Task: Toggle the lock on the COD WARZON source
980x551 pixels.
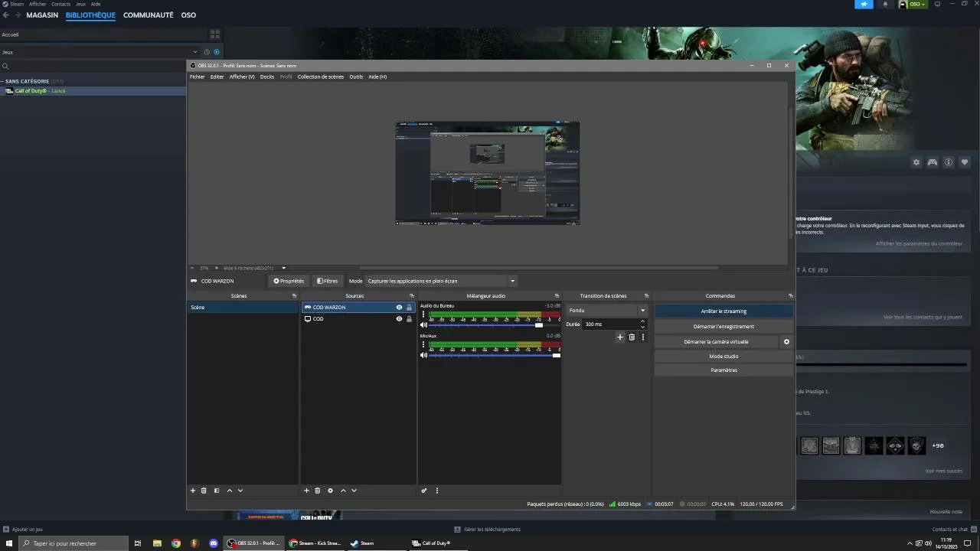Action: click(409, 308)
